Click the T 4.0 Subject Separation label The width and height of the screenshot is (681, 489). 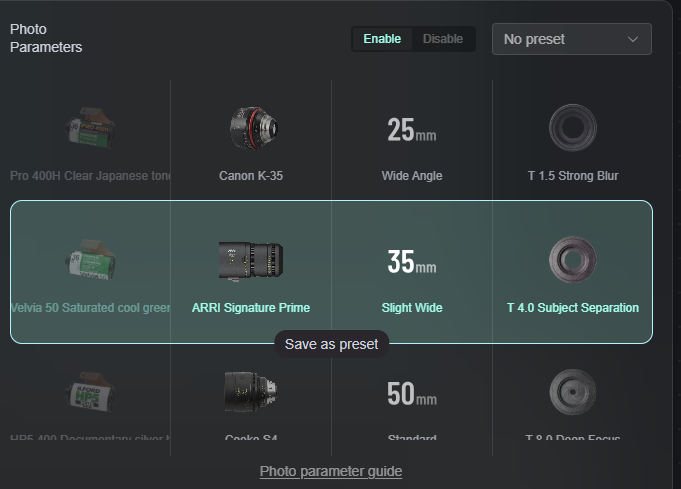(x=573, y=308)
